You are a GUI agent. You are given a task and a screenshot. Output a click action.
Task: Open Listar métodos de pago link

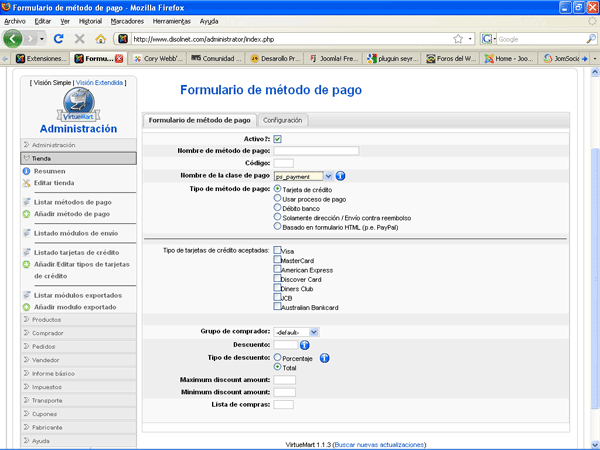73,202
